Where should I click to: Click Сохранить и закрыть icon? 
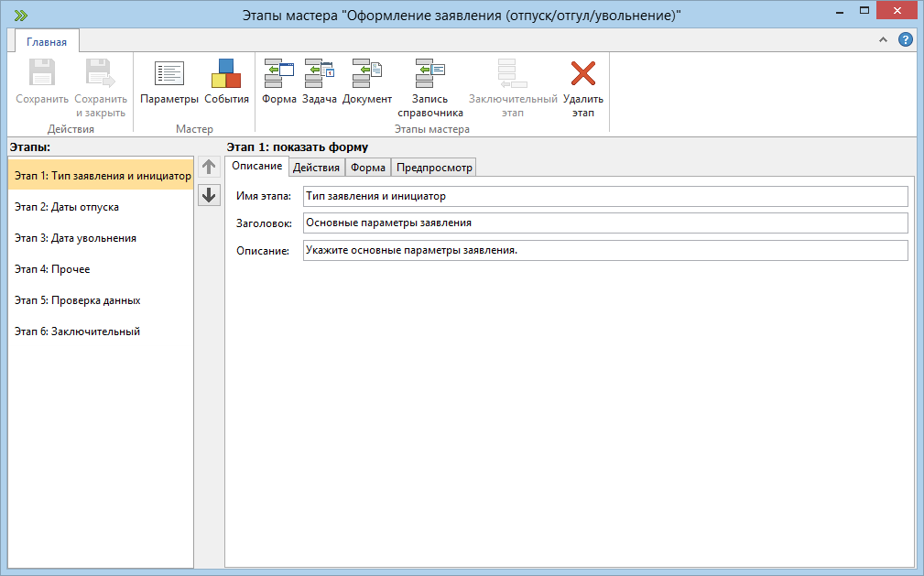[x=100, y=72]
